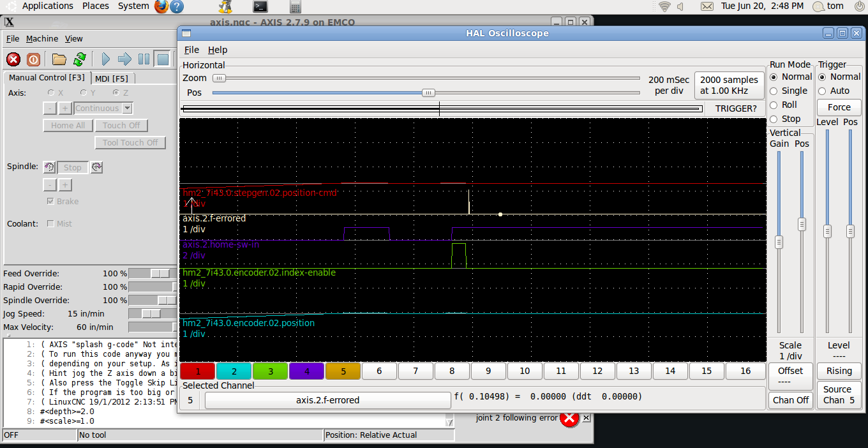Toggle the red emergency stop icon in AXIS
The height and width of the screenshot is (448, 868).
click(x=13, y=59)
